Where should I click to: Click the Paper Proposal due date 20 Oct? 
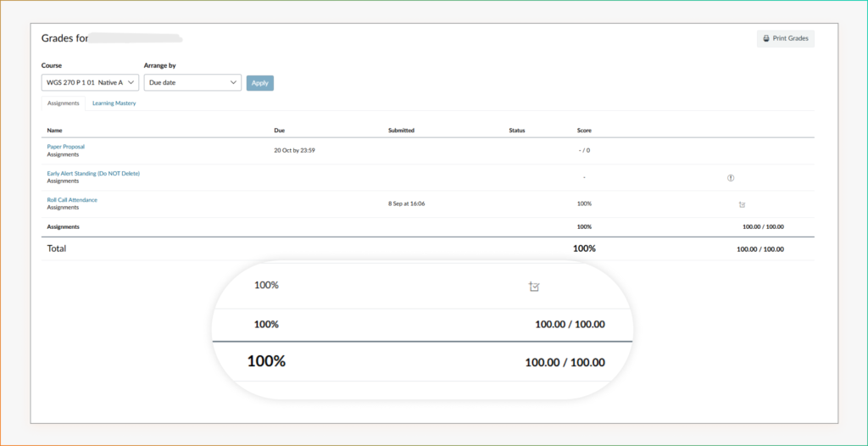(x=294, y=150)
